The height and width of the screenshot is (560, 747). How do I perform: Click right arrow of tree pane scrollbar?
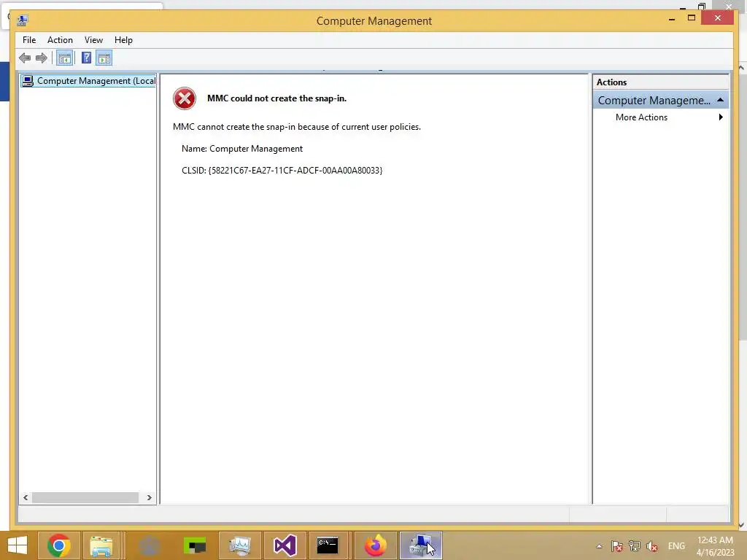pyautogui.click(x=149, y=497)
